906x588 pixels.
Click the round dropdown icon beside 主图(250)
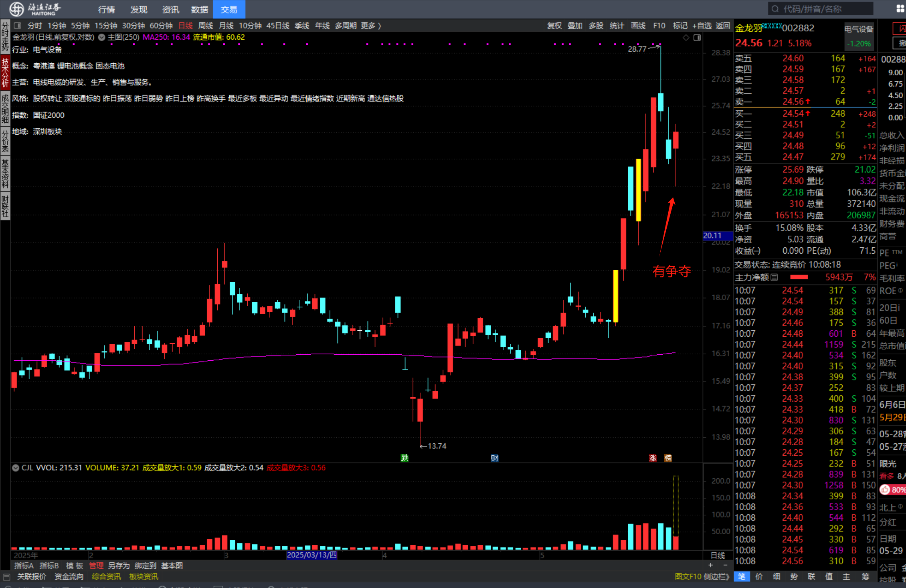(x=102, y=37)
